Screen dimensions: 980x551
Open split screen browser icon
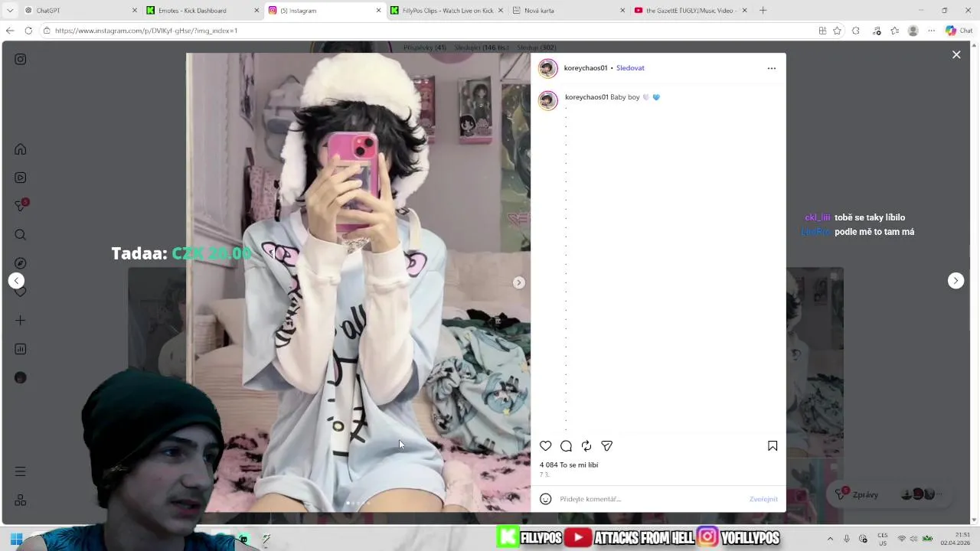pyautogui.click(x=822, y=31)
